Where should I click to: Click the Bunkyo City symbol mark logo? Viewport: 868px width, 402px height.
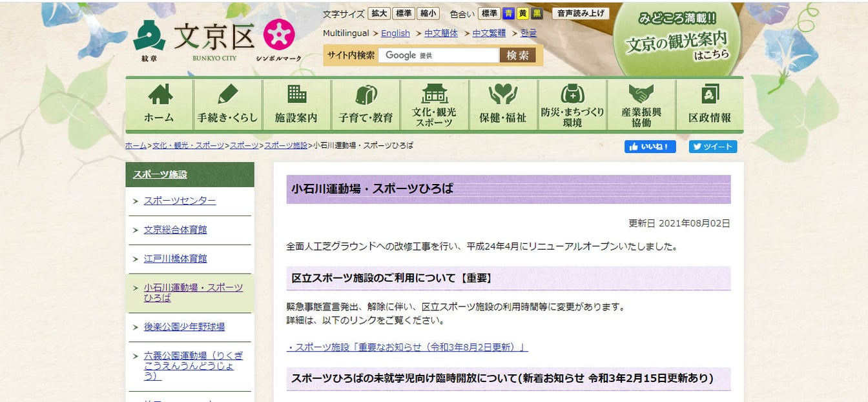pos(279,35)
